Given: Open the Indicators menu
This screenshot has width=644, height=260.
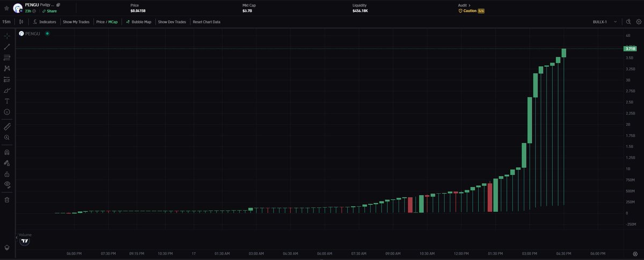Looking at the screenshot, I should pos(44,22).
